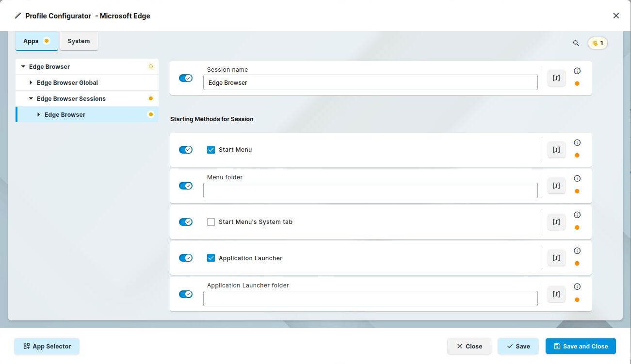Click the info icon for Application Launcher
The width and height of the screenshot is (631, 364).
pos(577,251)
